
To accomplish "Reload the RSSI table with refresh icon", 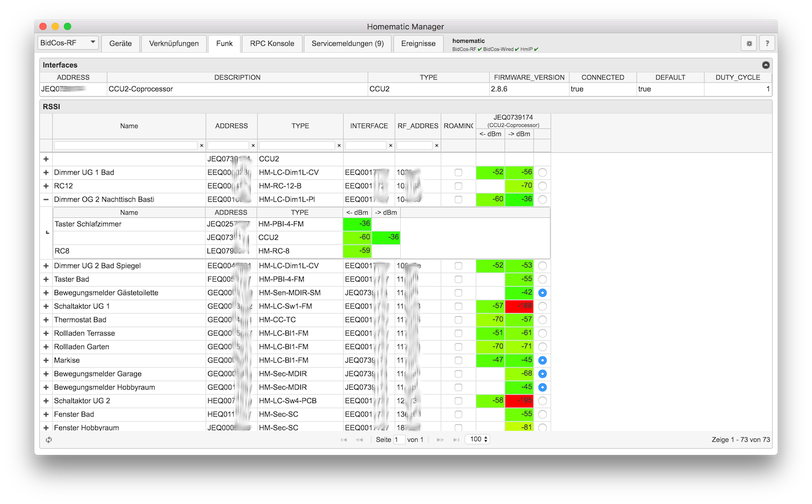I will (48, 440).
